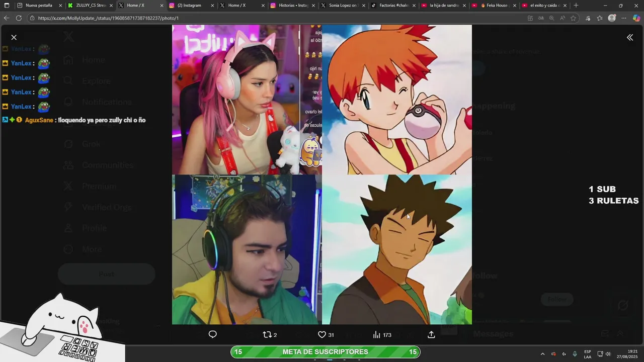Open the tab actions menu icon
This screenshot has height=362, width=644.
[7, 6]
